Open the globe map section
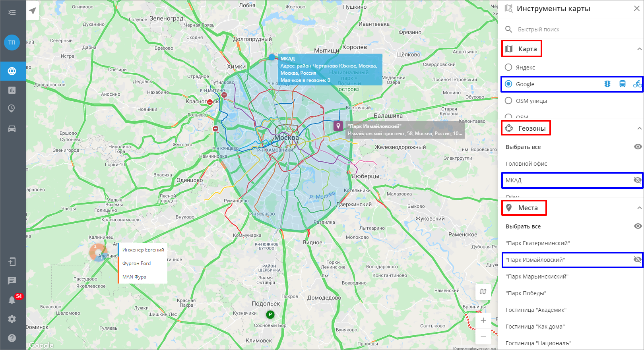Image resolution: width=644 pixels, height=350 pixels. tap(12, 71)
